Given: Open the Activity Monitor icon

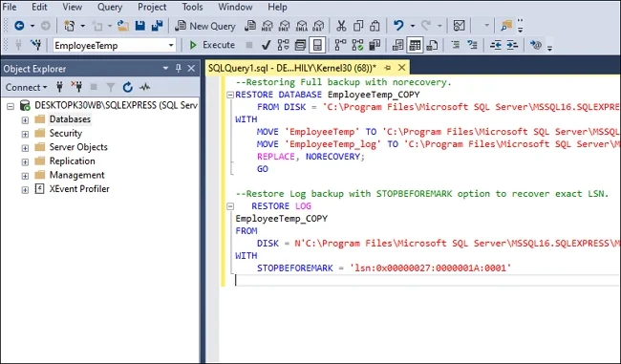Looking at the screenshot, I should click(459, 26).
